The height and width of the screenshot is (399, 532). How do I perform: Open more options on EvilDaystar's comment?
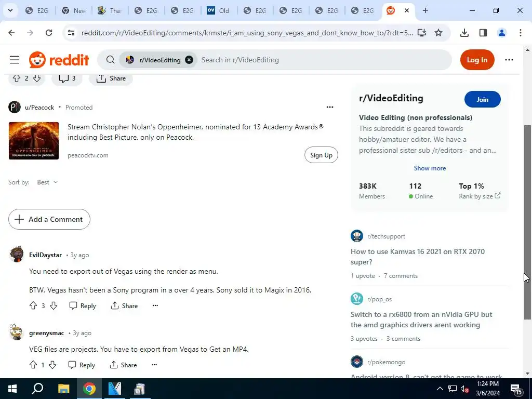point(155,305)
